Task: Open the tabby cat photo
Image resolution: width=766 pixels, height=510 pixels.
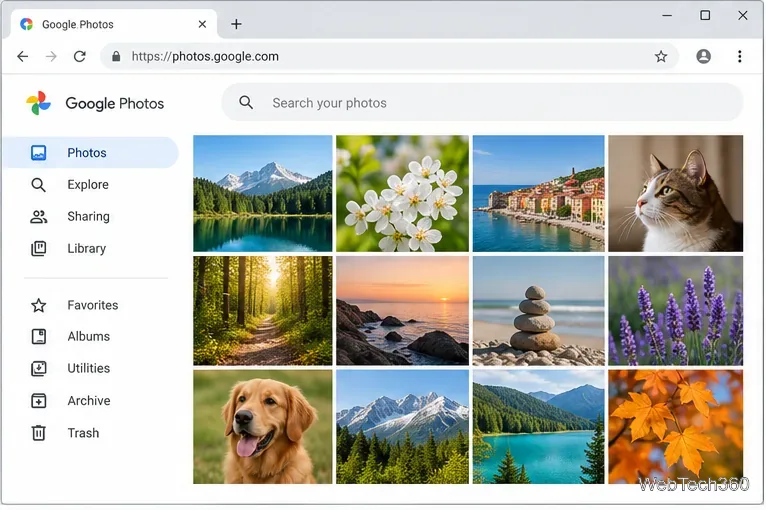Action: [676, 193]
